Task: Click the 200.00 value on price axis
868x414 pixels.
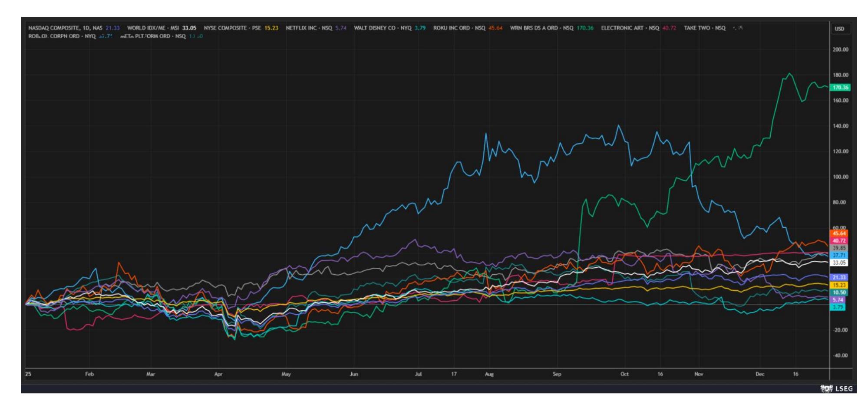Action: pos(840,49)
